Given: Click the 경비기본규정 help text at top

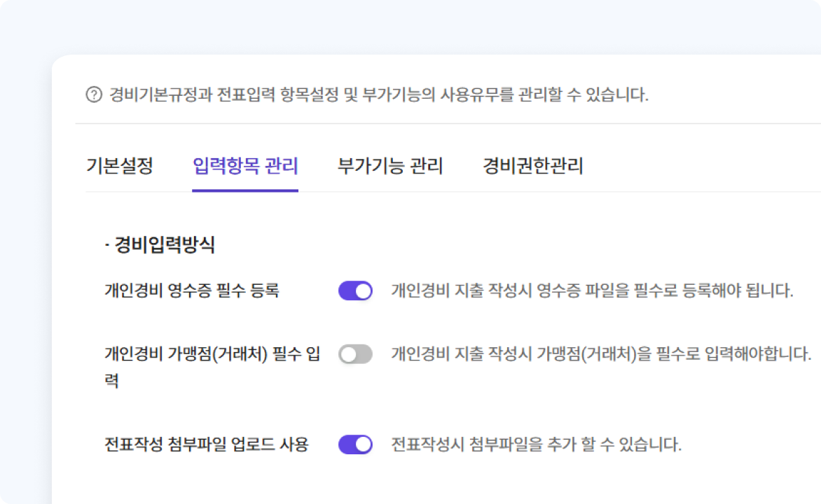Looking at the screenshot, I should (378, 94).
